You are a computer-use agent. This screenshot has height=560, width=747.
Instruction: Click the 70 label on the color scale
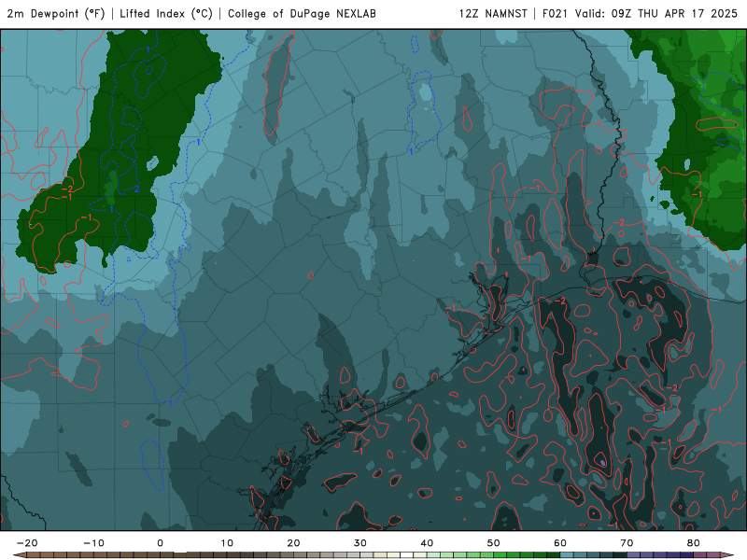tap(627, 543)
